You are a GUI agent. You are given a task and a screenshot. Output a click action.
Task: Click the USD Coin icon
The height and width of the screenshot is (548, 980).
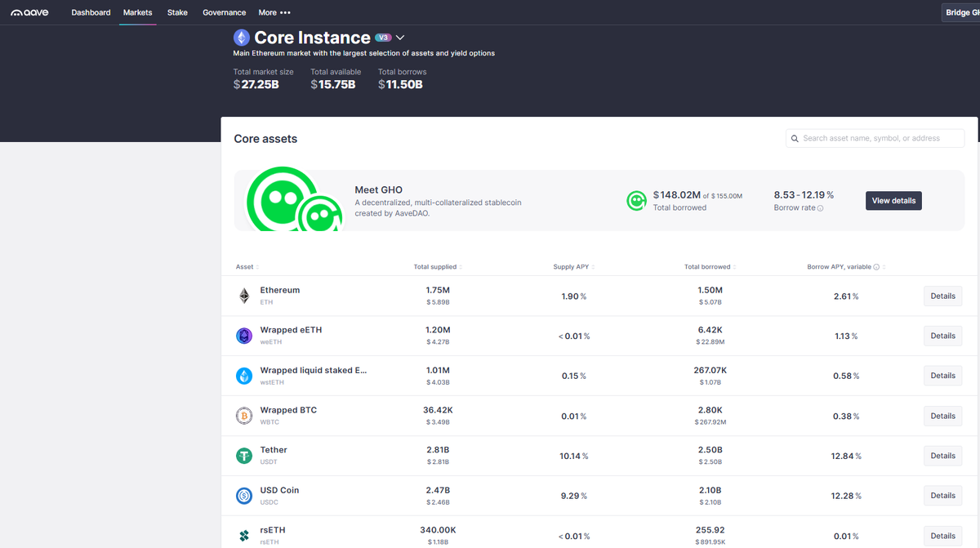(244, 496)
